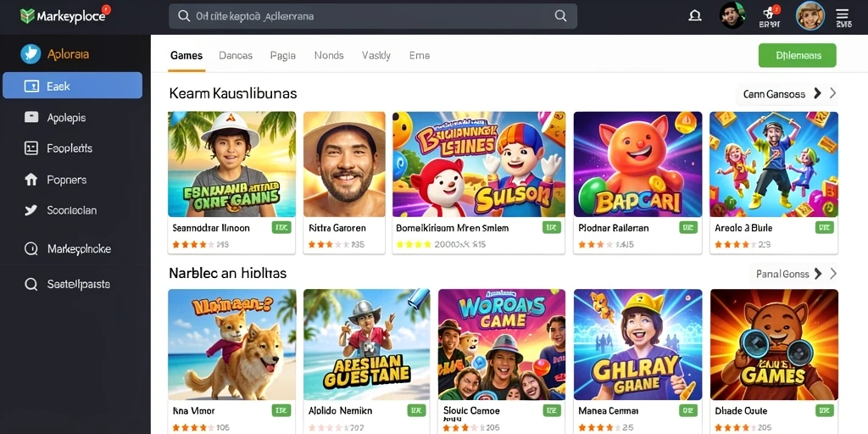The height and width of the screenshot is (434, 868).
Task: Click green badge on Dhade Coute card
Action: [824, 411]
